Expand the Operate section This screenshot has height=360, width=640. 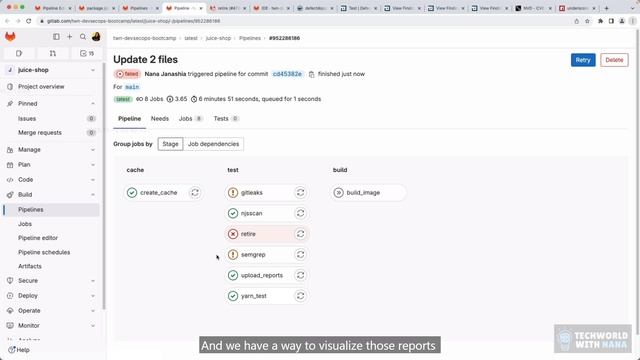pyautogui.click(x=93, y=311)
